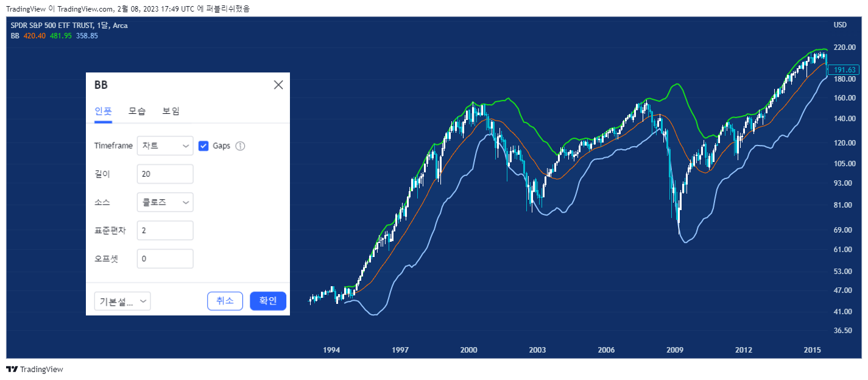Click the 2015 time axis label
This screenshot has height=380, width=868.
(x=813, y=350)
